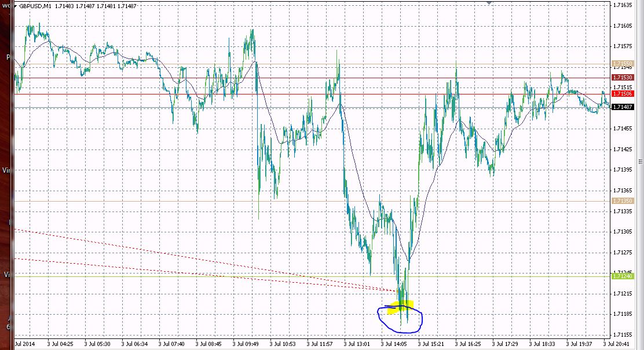This screenshot has width=644, height=350.
Task: Click the 3 Jul 07:40 time label
Action: (x=171, y=344)
